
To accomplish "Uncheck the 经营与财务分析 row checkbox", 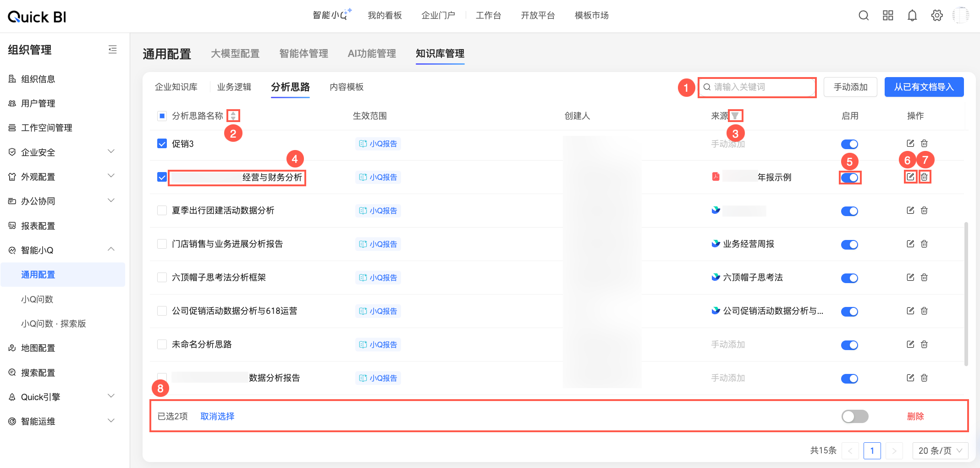I will (162, 177).
